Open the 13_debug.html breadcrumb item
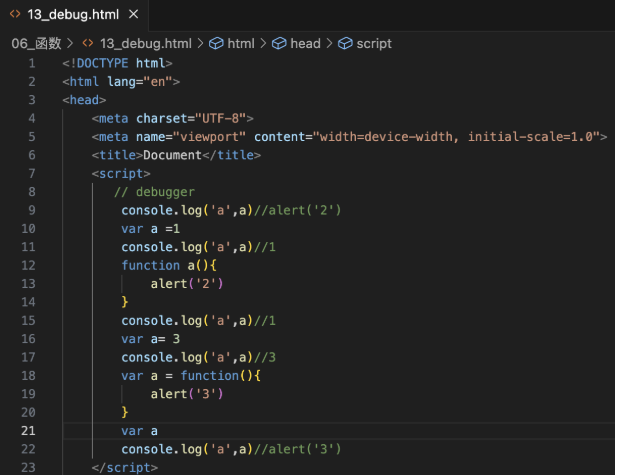The height and width of the screenshot is (475, 623). click(146, 43)
